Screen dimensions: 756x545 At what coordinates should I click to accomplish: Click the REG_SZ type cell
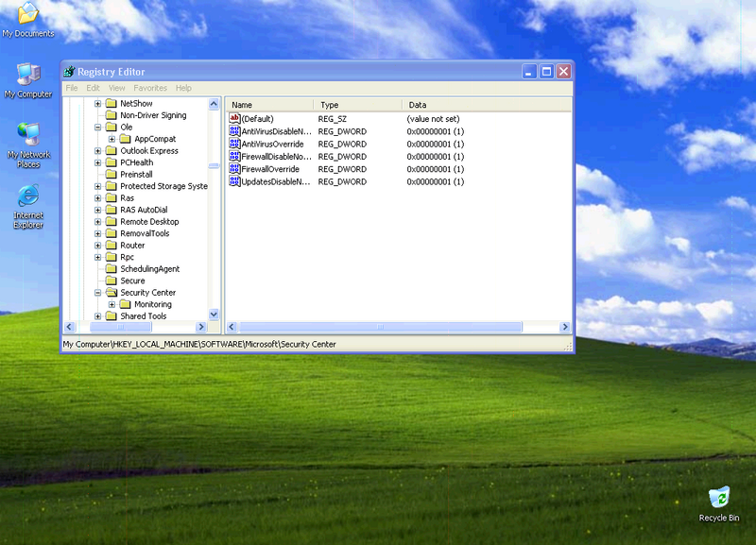click(333, 119)
